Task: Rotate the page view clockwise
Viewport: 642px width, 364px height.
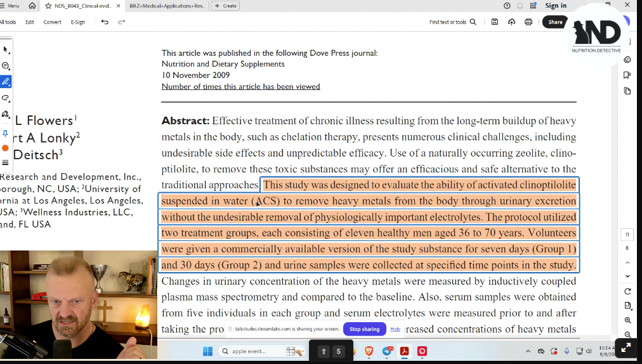Action: click(627, 292)
